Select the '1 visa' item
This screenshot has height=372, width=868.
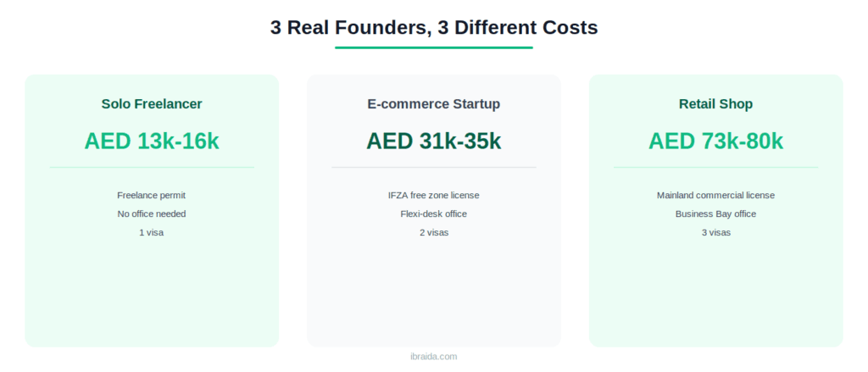coord(152,232)
